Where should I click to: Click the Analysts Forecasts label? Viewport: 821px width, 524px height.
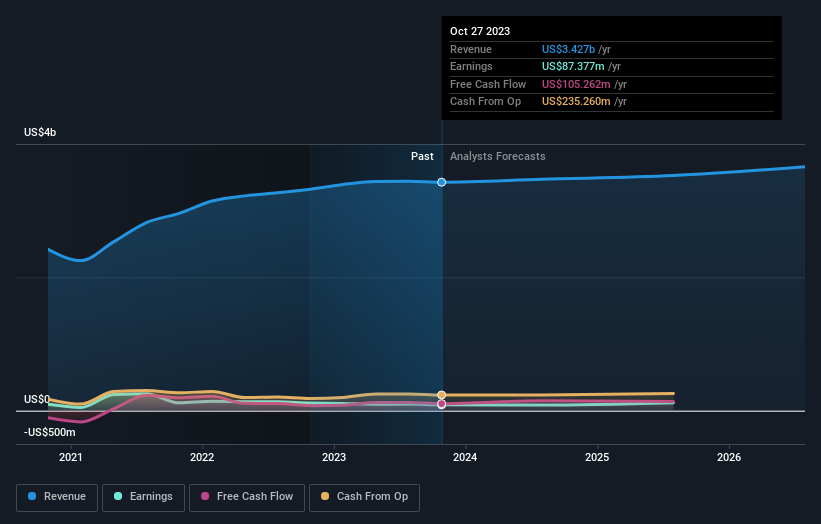tap(497, 157)
